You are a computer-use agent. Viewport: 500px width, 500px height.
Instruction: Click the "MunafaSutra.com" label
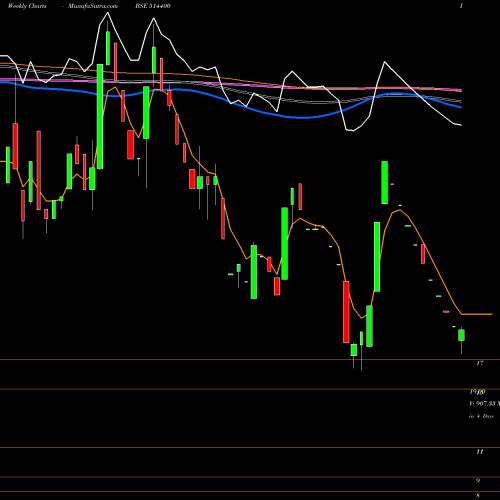(93, 6)
